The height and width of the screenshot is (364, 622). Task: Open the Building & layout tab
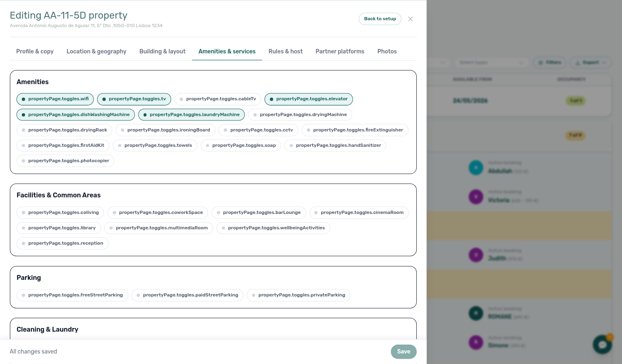pyautogui.click(x=162, y=51)
